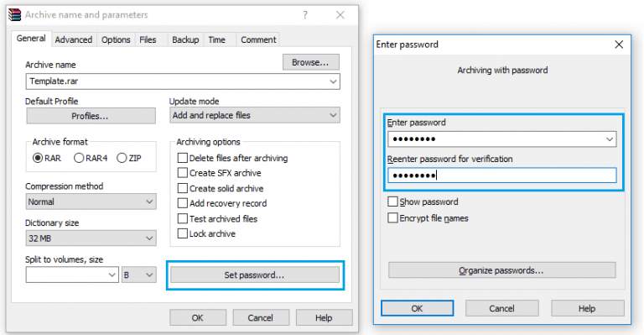Screen dimensions: 644x335
Task: Open Organize passwords
Action: (x=502, y=270)
